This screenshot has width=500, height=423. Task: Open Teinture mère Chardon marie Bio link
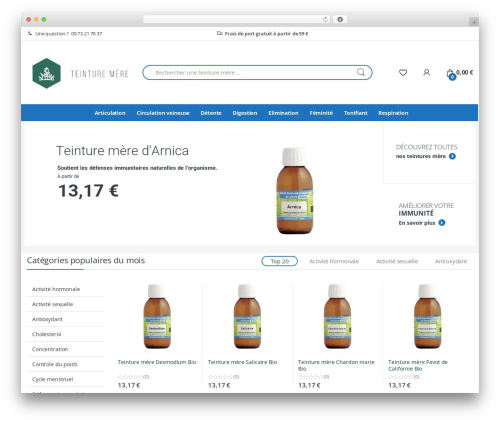tap(336, 365)
